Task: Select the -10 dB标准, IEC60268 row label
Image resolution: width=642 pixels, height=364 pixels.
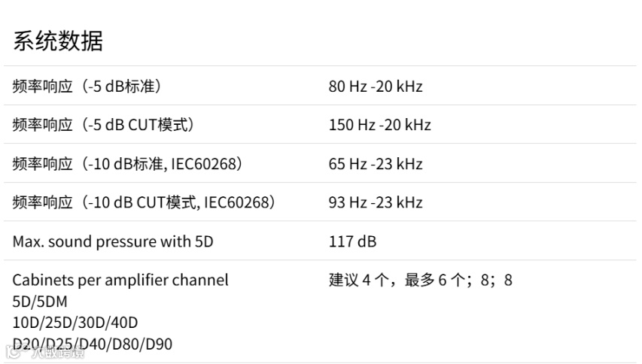Action: [x=127, y=164]
